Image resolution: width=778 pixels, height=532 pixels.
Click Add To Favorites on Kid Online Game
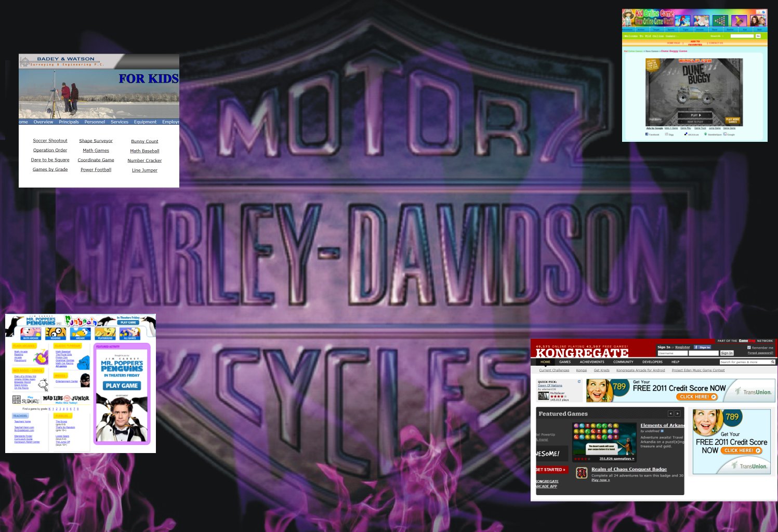[x=695, y=43]
